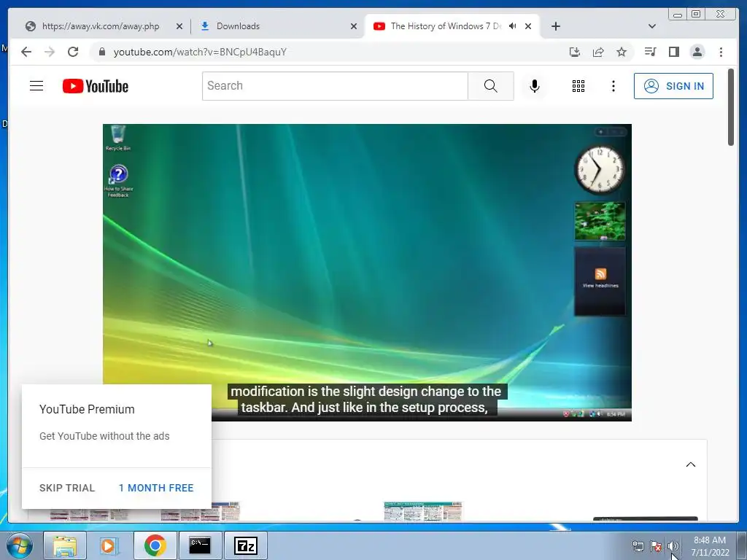
Task: Go back to the previous page
Action: tap(26, 52)
